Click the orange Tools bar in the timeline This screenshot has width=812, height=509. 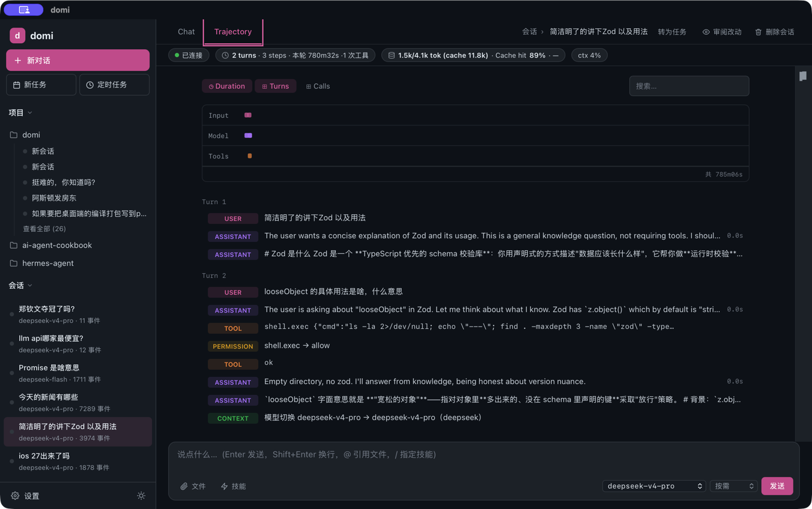tap(250, 156)
